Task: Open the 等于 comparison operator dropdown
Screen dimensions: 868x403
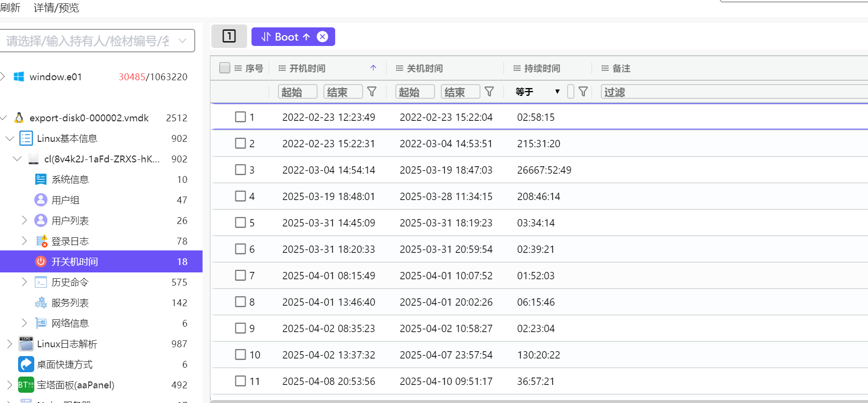Action: click(538, 92)
